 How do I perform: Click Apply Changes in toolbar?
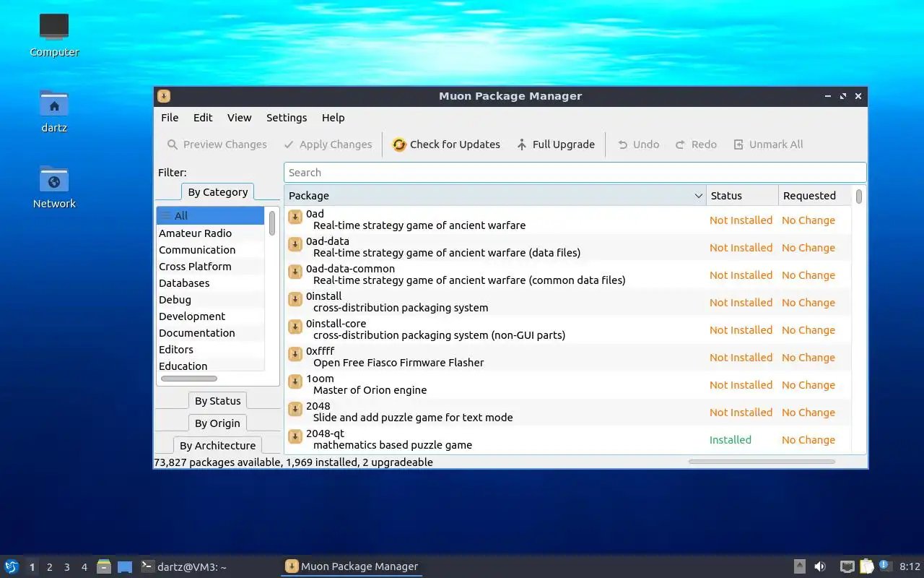point(328,144)
